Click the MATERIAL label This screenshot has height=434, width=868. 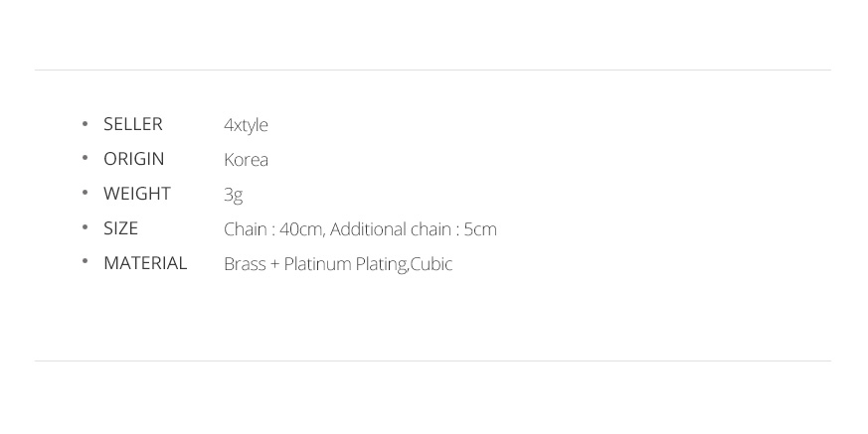point(145,263)
